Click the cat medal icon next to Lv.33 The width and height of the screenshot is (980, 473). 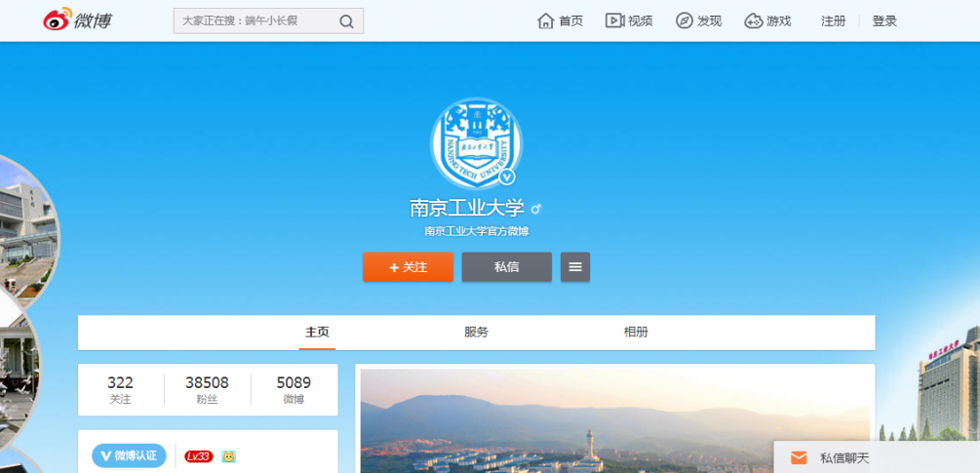coord(229,456)
